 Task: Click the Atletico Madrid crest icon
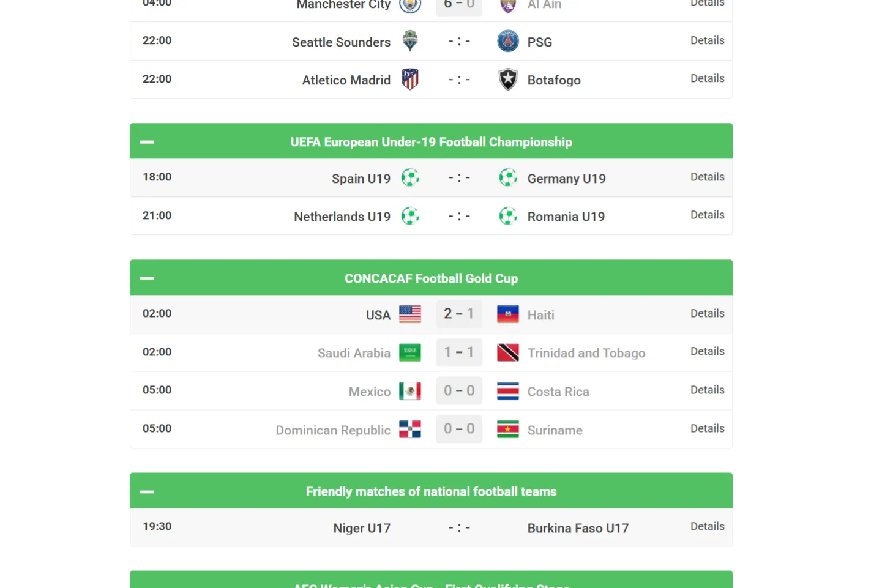tap(410, 80)
